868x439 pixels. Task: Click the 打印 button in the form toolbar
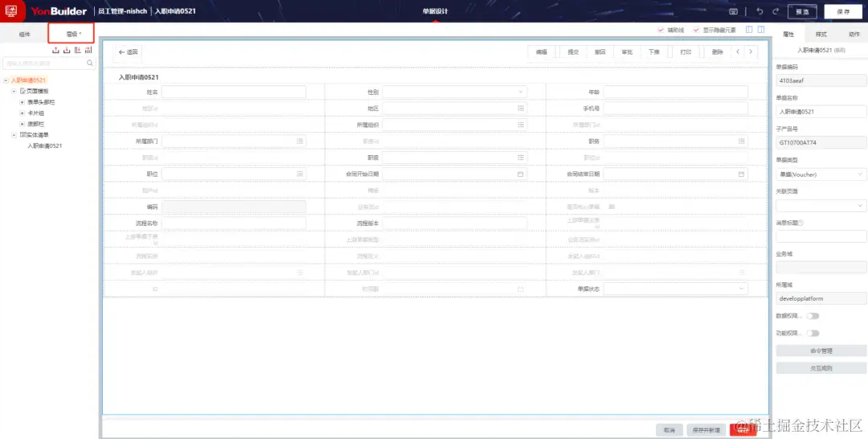pyautogui.click(x=686, y=52)
